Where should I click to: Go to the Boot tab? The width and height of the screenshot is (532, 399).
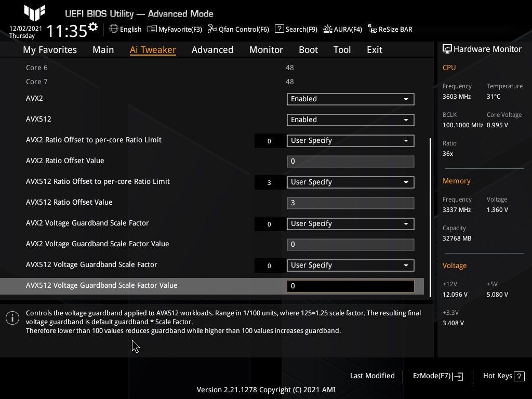(x=309, y=50)
